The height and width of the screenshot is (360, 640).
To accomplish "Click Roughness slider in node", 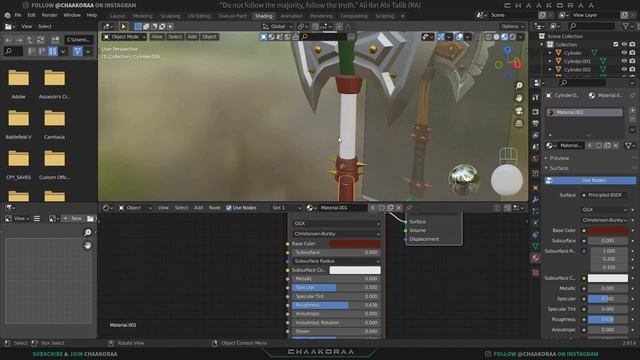I will click(x=336, y=305).
